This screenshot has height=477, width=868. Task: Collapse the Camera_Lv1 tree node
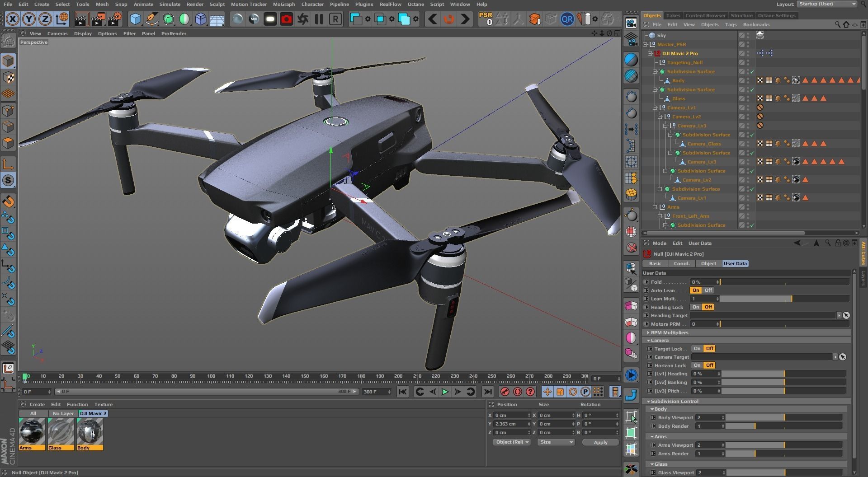tap(655, 108)
